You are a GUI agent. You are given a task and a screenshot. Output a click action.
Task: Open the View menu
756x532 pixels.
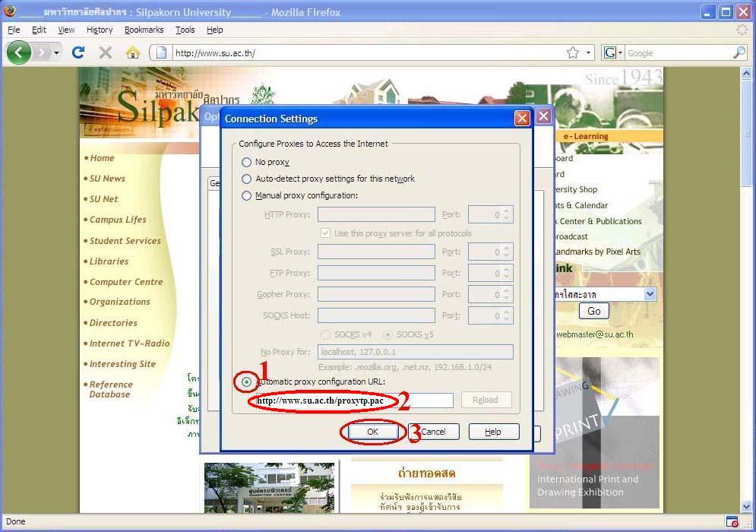click(x=66, y=30)
